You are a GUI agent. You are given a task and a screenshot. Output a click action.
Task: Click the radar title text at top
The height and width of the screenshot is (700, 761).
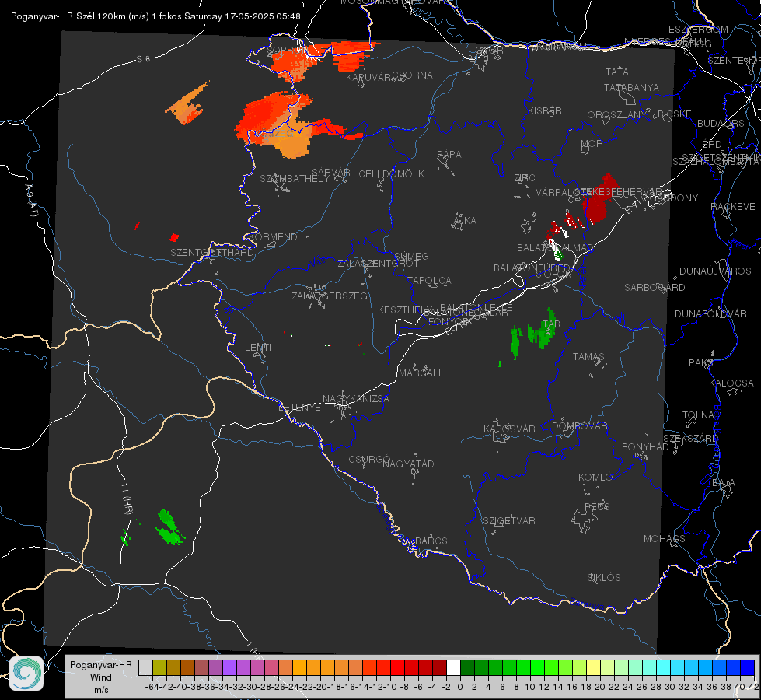(x=155, y=16)
